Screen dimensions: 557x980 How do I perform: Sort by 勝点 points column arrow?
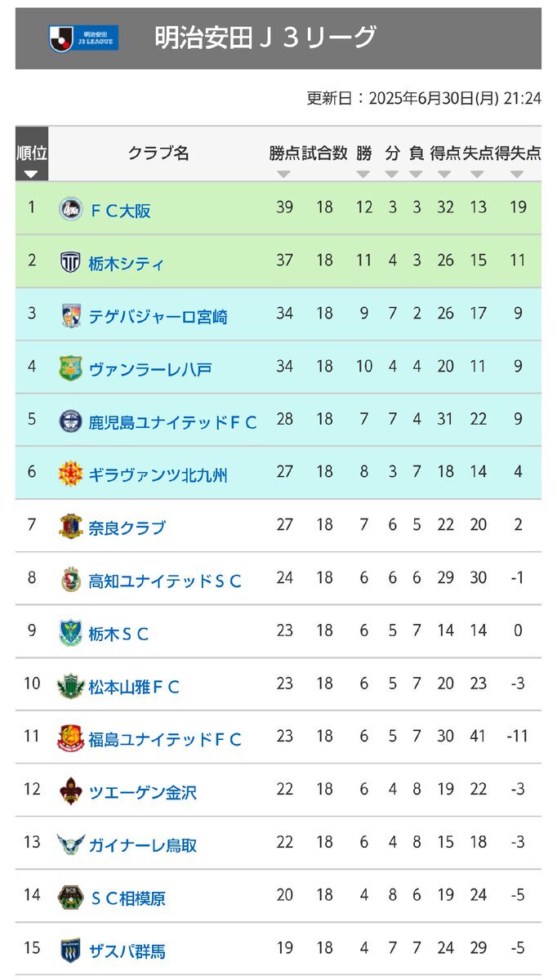283,174
